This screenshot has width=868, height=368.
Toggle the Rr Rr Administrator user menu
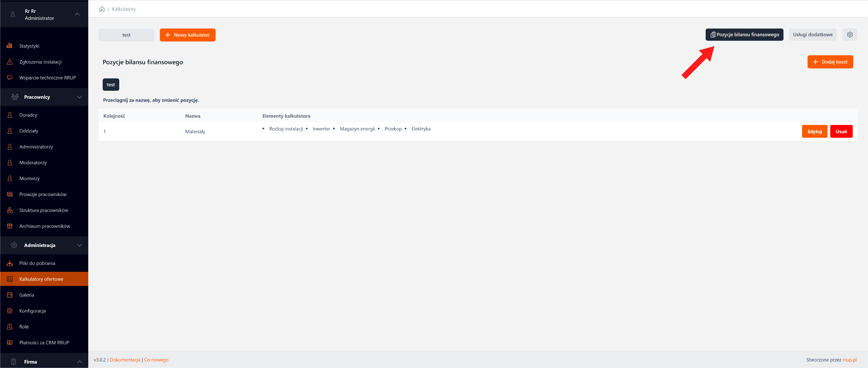pos(77,14)
